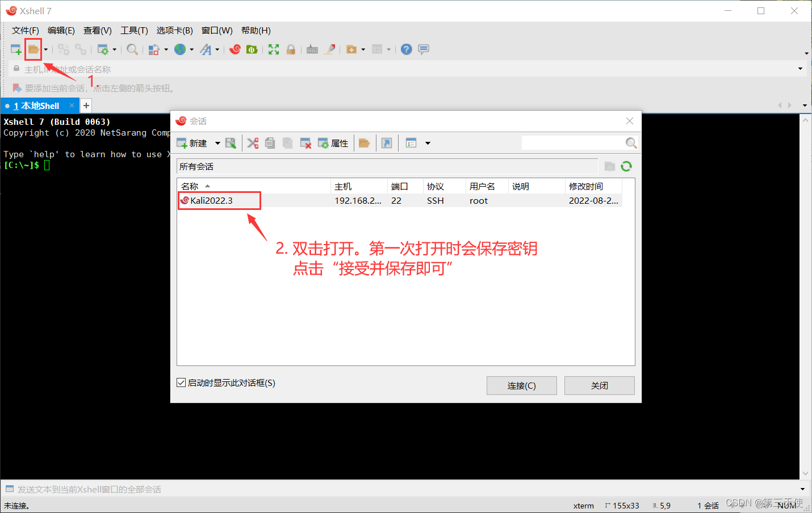The width and height of the screenshot is (812, 513).
Task: Click the lock screen padlock icon
Action: (291, 49)
